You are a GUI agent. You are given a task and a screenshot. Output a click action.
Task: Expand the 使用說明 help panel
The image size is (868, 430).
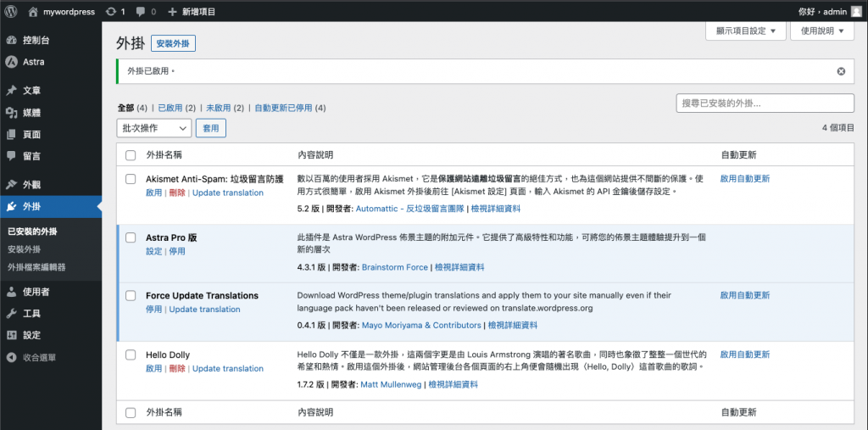tap(822, 31)
